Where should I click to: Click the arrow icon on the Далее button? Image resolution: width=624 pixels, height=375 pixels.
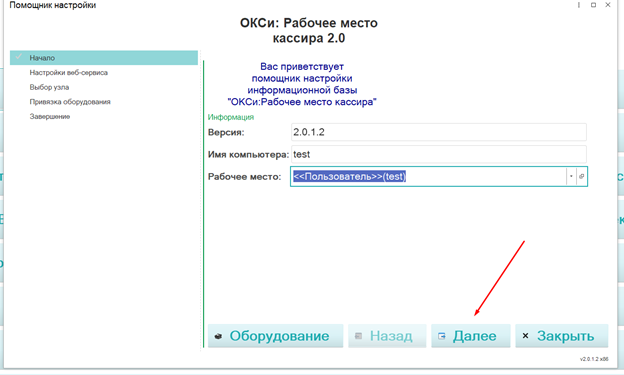click(441, 336)
